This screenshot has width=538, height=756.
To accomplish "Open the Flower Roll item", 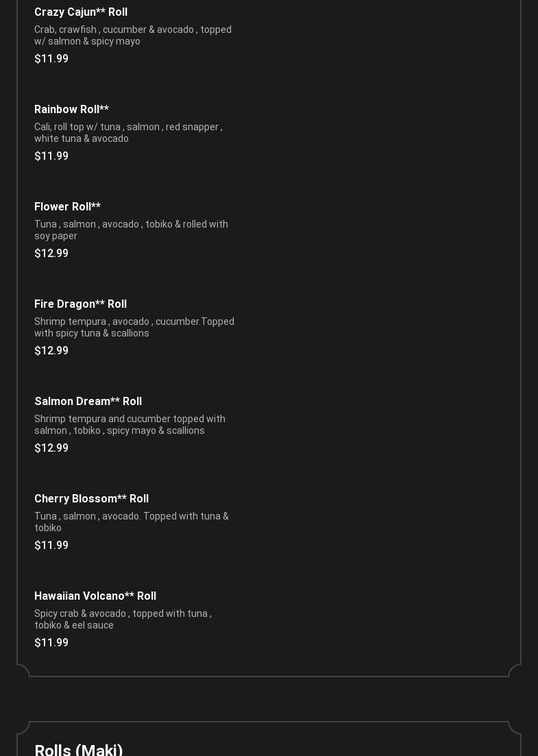I will coord(67,207).
